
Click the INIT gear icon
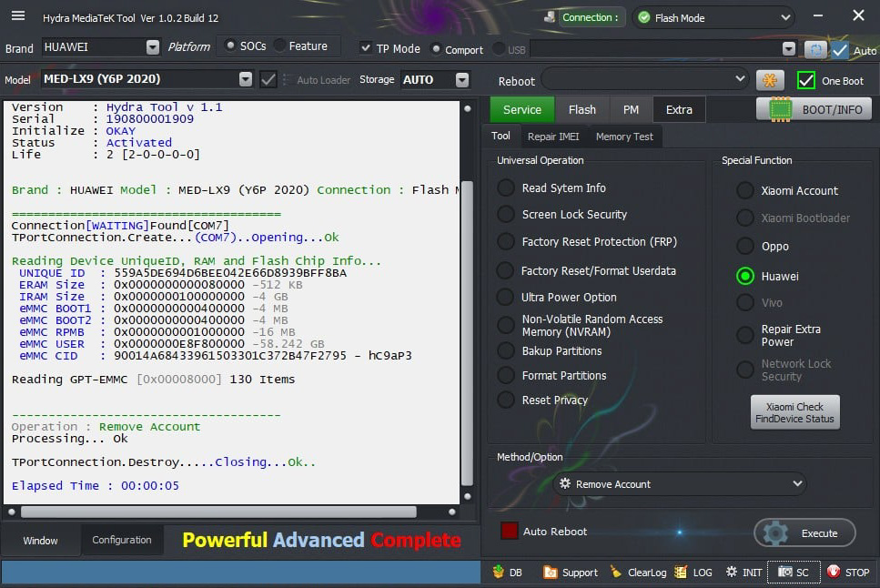click(x=732, y=572)
